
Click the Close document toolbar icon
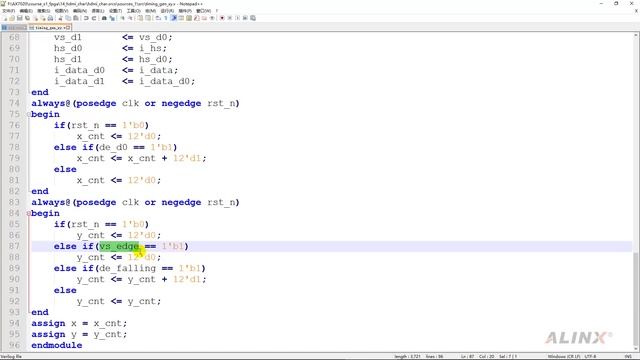coord(35,18)
